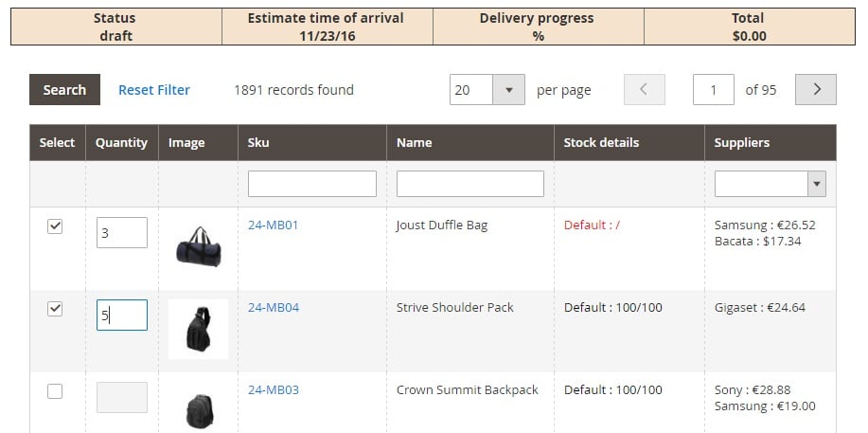868x433 pixels.
Task: Click the Quantity column header
Action: tap(121, 142)
